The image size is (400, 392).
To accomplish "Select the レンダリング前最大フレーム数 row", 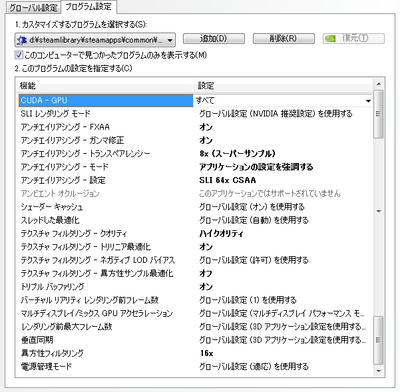I will click(x=195, y=327).
